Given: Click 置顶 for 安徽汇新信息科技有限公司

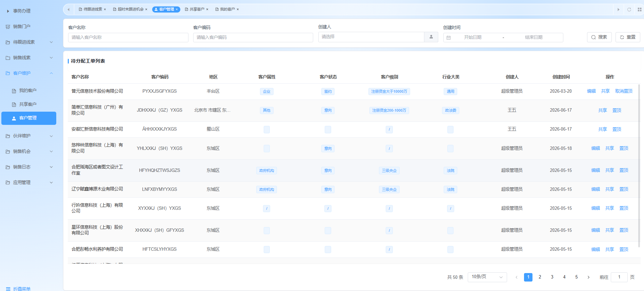Looking at the screenshot, I should (x=617, y=130).
